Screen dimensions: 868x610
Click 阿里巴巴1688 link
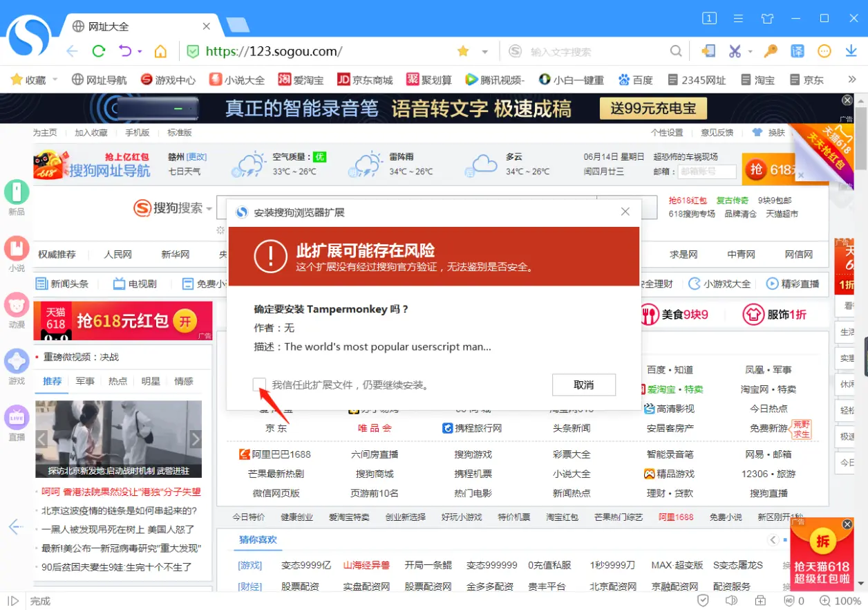(x=274, y=454)
